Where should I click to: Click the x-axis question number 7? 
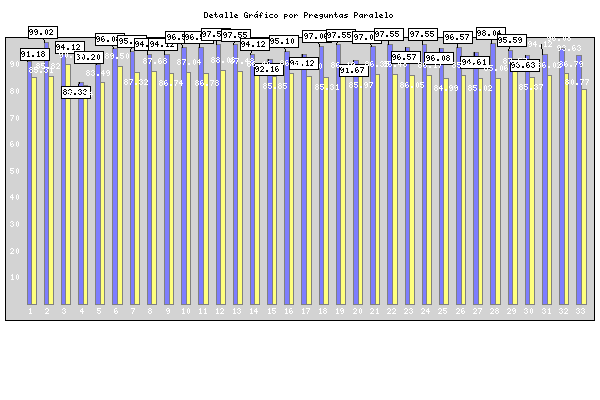(x=133, y=311)
